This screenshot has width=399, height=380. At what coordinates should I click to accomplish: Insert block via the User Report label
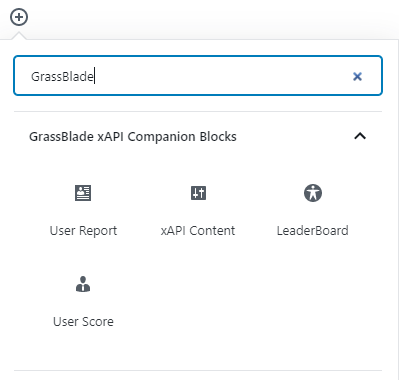click(83, 231)
